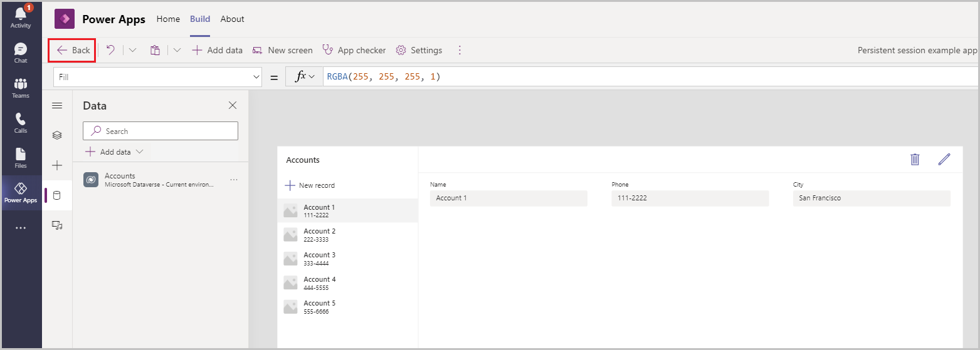Click the Name field showing Account 1
The width and height of the screenshot is (980, 350).
click(508, 198)
